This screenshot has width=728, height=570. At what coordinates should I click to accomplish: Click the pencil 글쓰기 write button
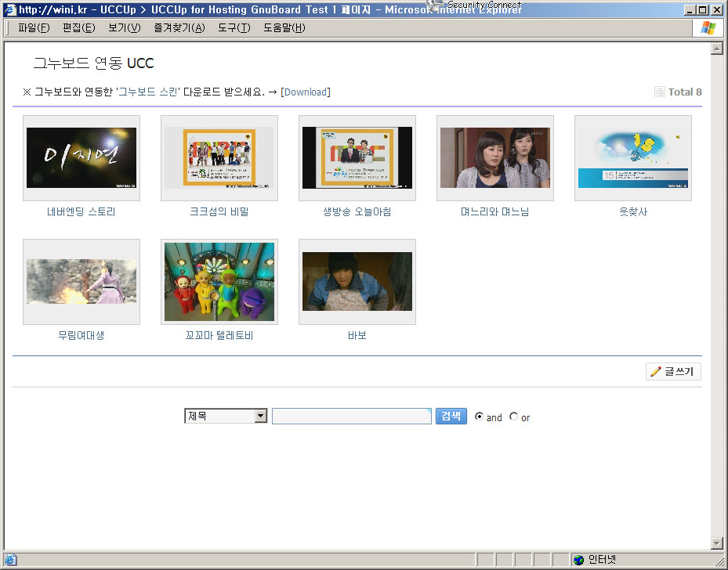[673, 371]
